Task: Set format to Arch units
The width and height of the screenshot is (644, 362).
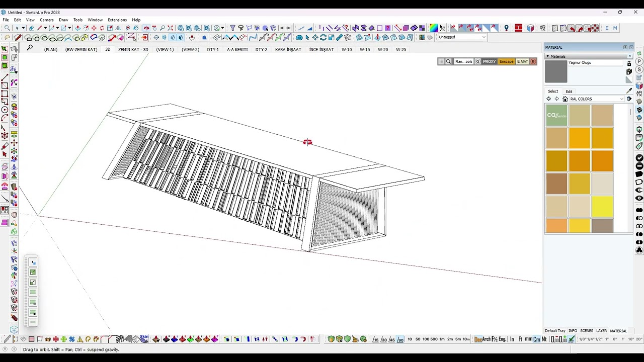Action: click(486, 339)
